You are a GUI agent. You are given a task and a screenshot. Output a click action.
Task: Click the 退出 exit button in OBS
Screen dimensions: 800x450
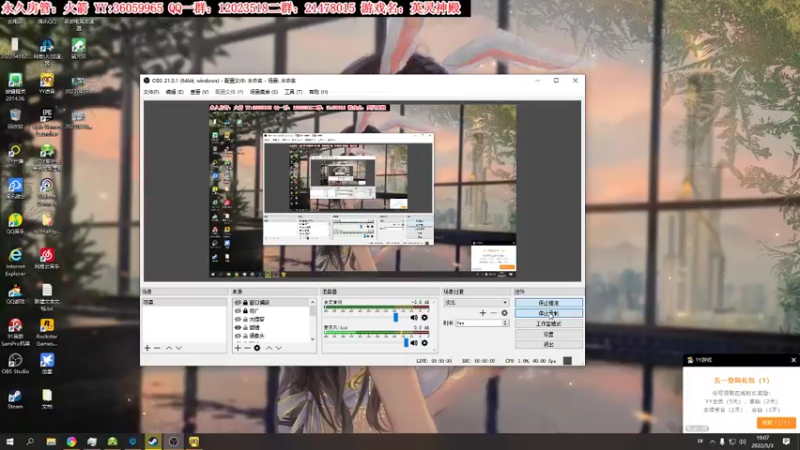click(x=548, y=344)
